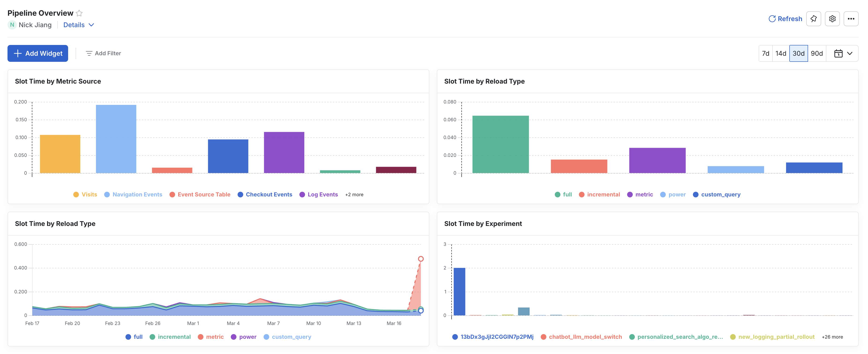
Task: Star the Pipeline Overview dashboard as favorite
Action: [x=79, y=13]
